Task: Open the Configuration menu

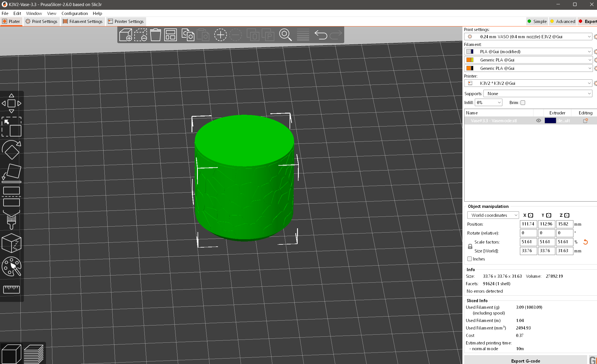Action: click(x=74, y=13)
